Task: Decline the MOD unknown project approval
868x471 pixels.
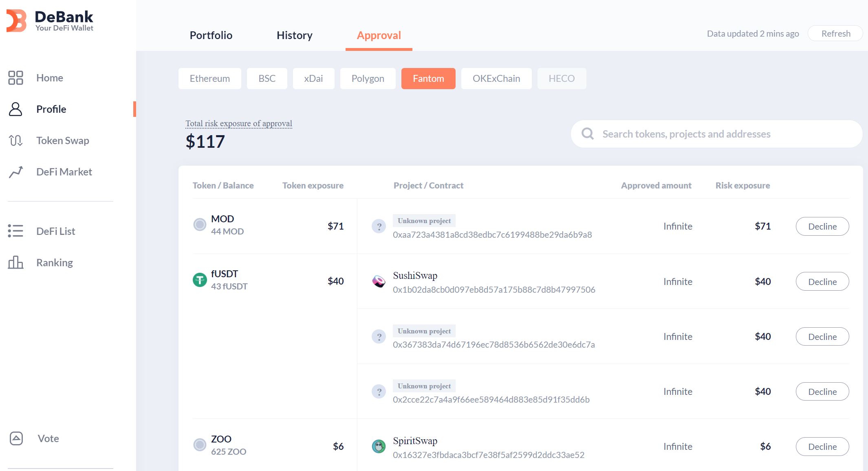Action: pos(822,226)
